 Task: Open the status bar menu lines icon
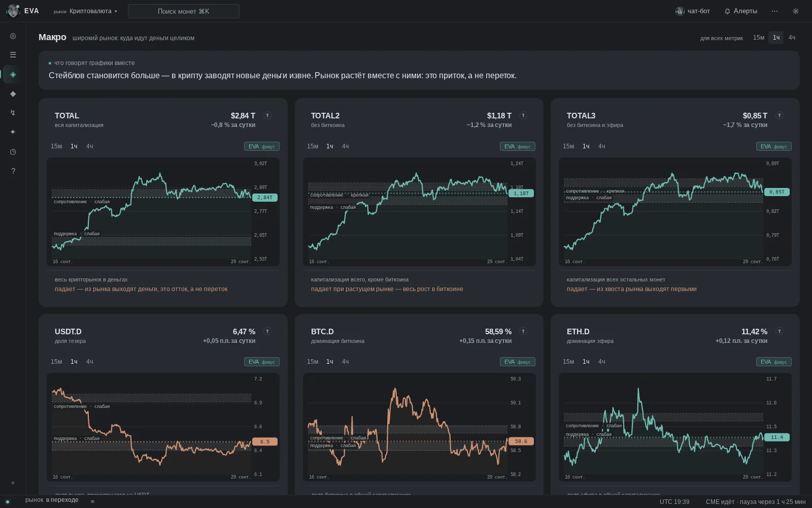point(92,501)
